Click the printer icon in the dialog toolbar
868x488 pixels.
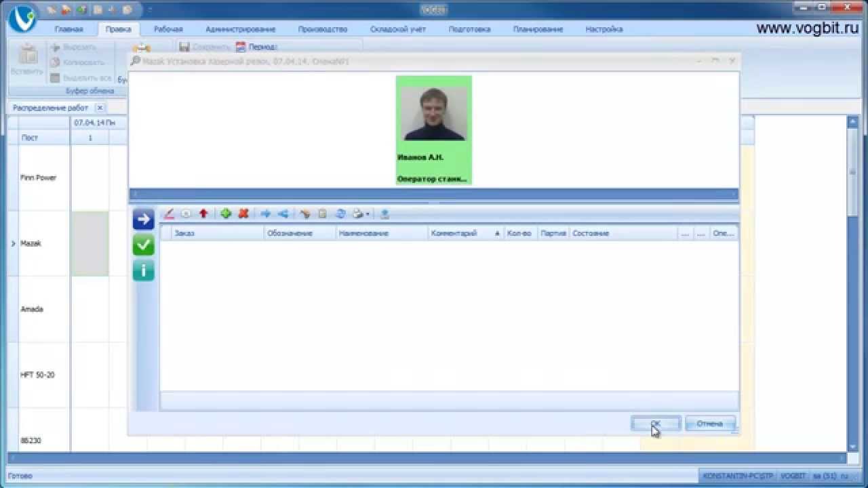pos(358,213)
